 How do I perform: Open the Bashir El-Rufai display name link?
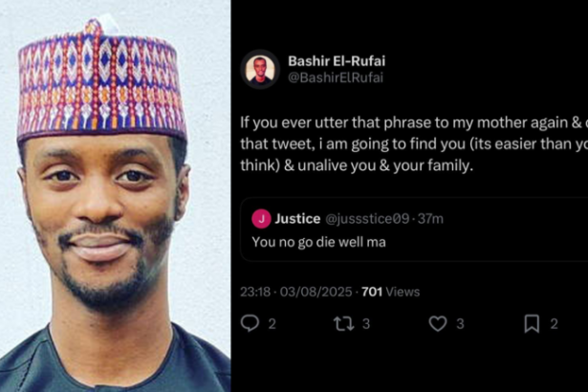(337, 61)
